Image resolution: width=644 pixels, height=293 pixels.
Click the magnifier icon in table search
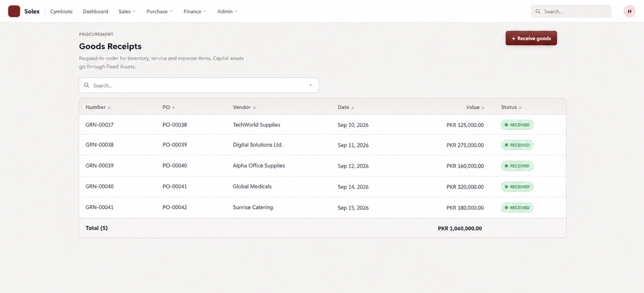(x=87, y=85)
